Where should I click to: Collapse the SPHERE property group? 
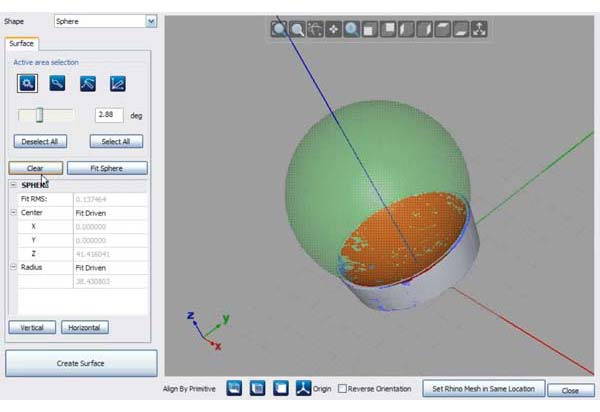[x=13, y=185]
